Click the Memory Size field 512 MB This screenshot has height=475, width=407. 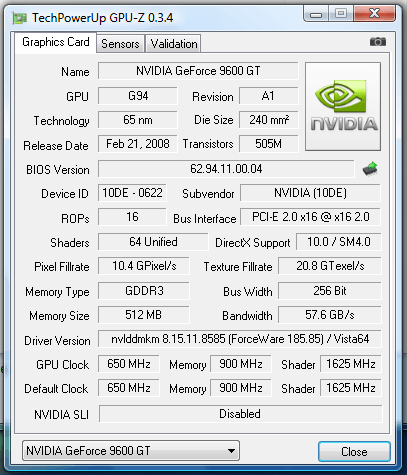(144, 315)
